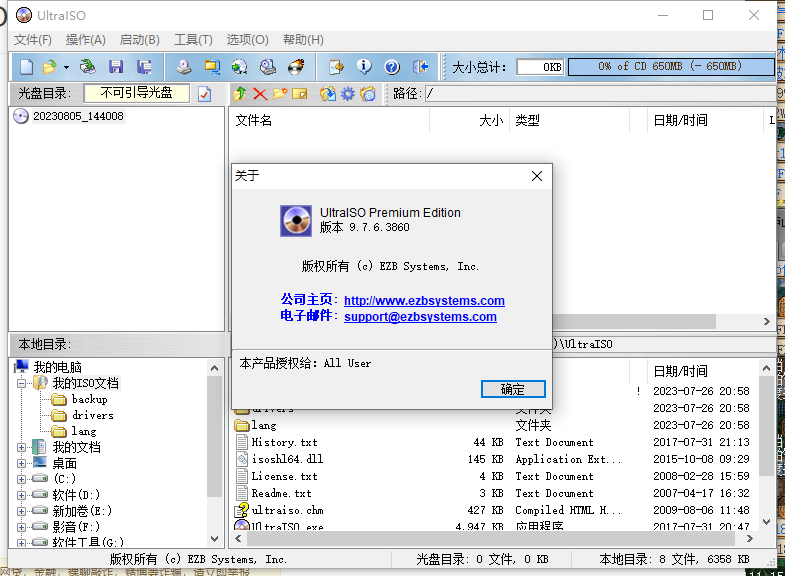Click the Convert image disc icon
This screenshot has width=785, height=576.
point(240,67)
